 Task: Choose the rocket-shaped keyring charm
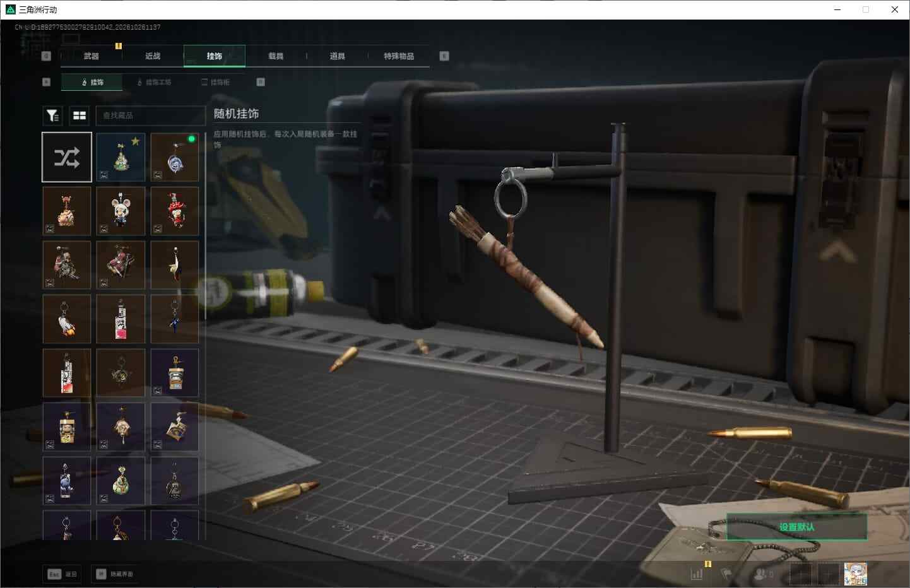point(67,319)
